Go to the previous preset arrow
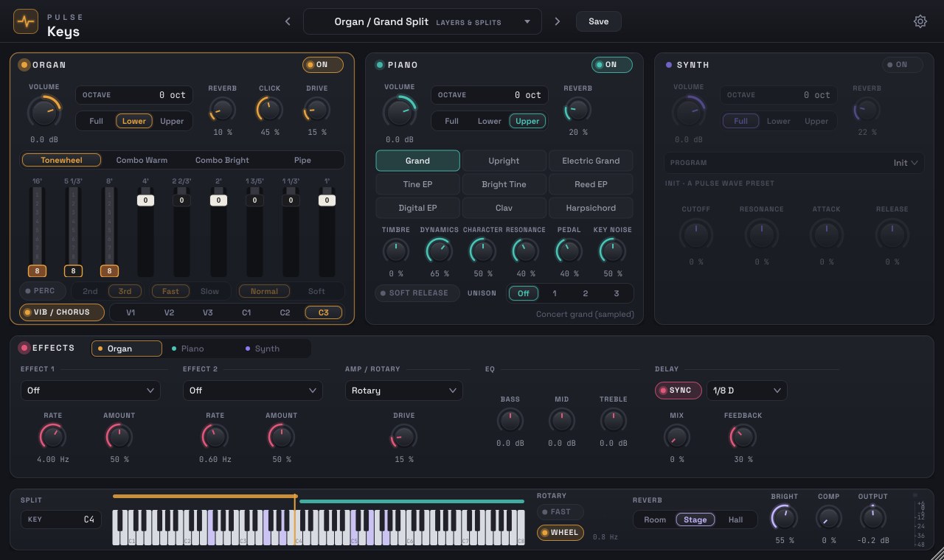This screenshot has width=944, height=560. 288,21
